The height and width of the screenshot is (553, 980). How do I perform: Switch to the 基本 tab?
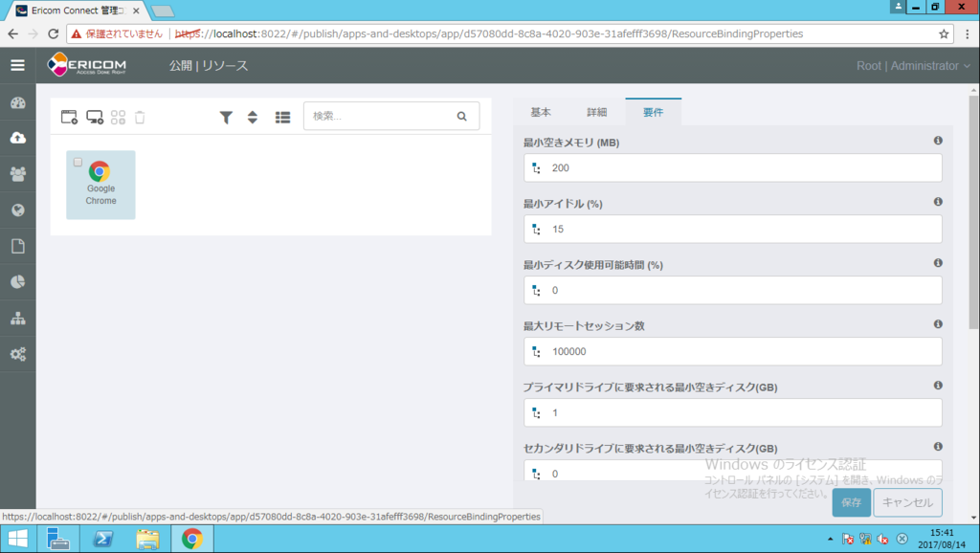tap(541, 111)
